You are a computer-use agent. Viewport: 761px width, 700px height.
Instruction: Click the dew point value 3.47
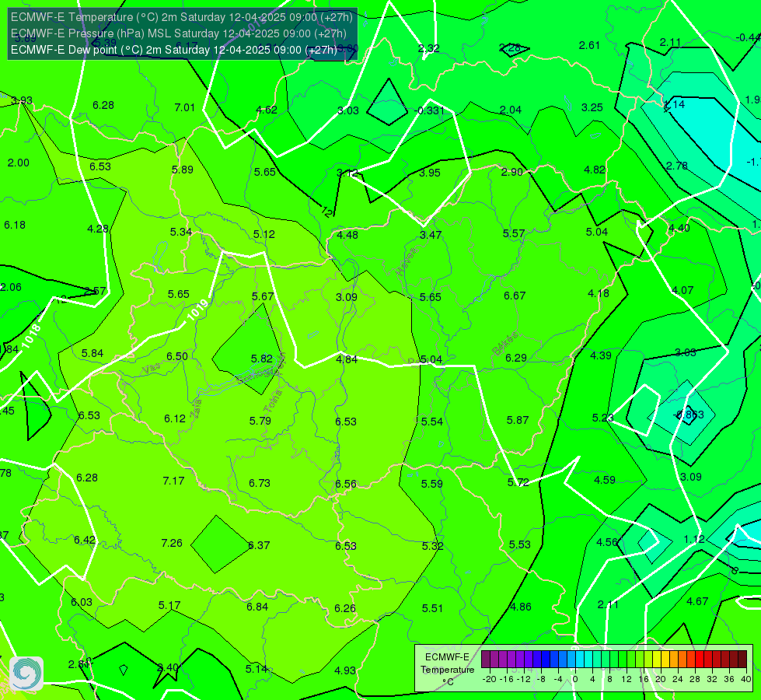pyautogui.click(x=431, y=235)
